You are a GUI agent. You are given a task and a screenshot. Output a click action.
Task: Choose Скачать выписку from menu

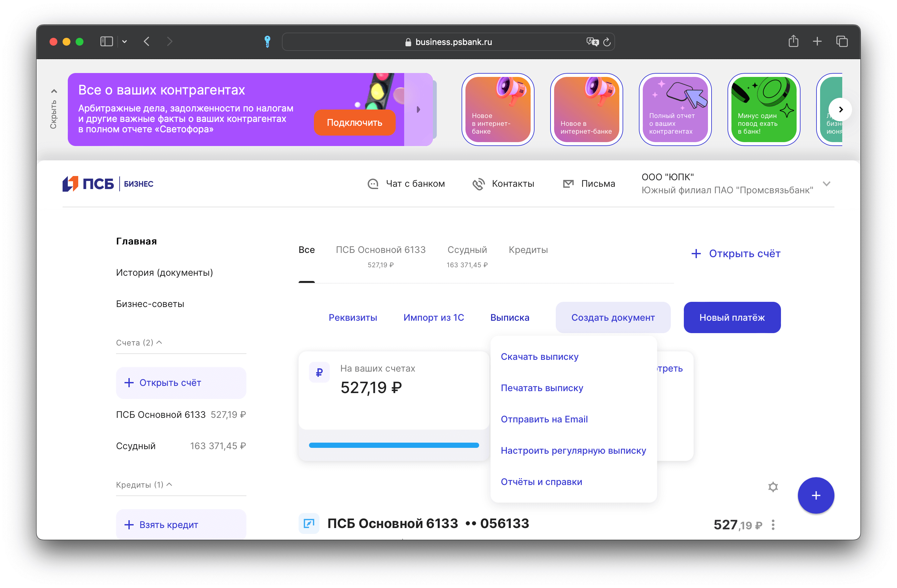539,357
